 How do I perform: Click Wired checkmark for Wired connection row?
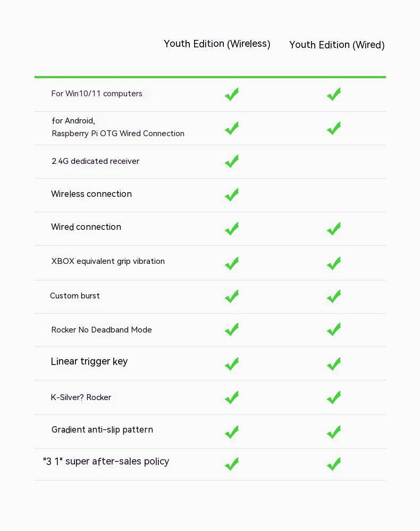pos(334,229)
